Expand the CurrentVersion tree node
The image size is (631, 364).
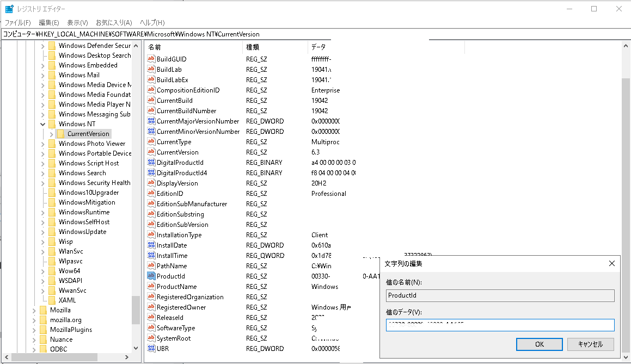[52, 134]
